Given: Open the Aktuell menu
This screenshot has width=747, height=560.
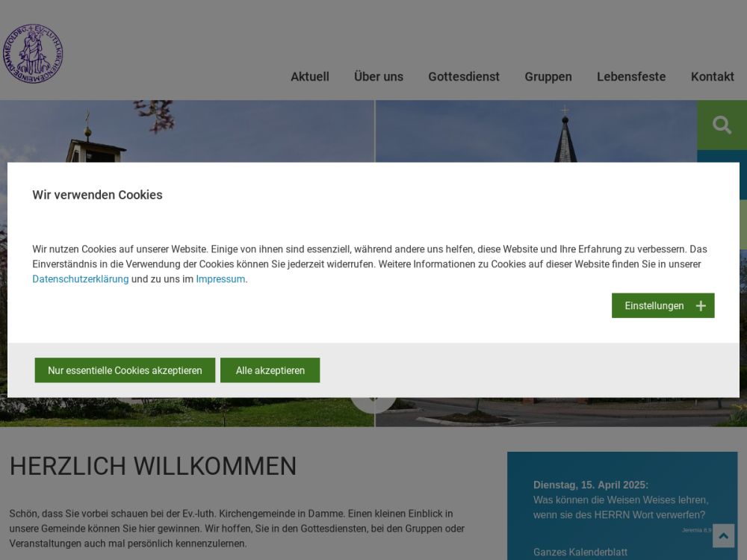Looking at the screenshot, I should [x=310, y=77].
